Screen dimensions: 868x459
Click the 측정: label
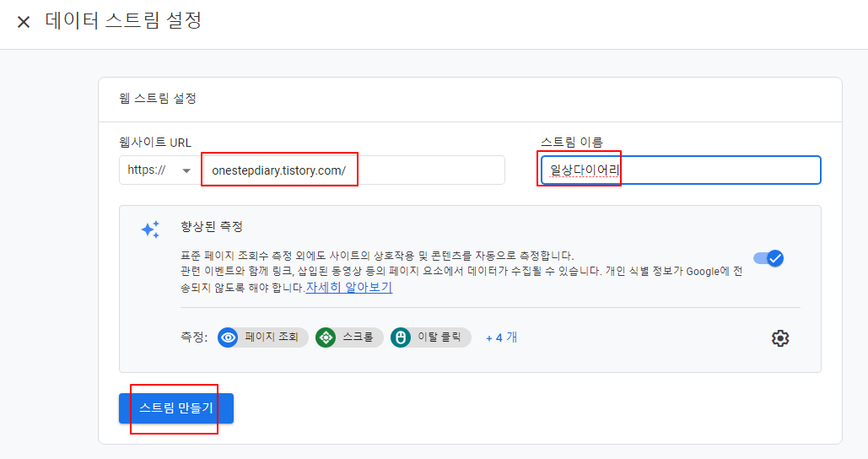click(194, 337)
